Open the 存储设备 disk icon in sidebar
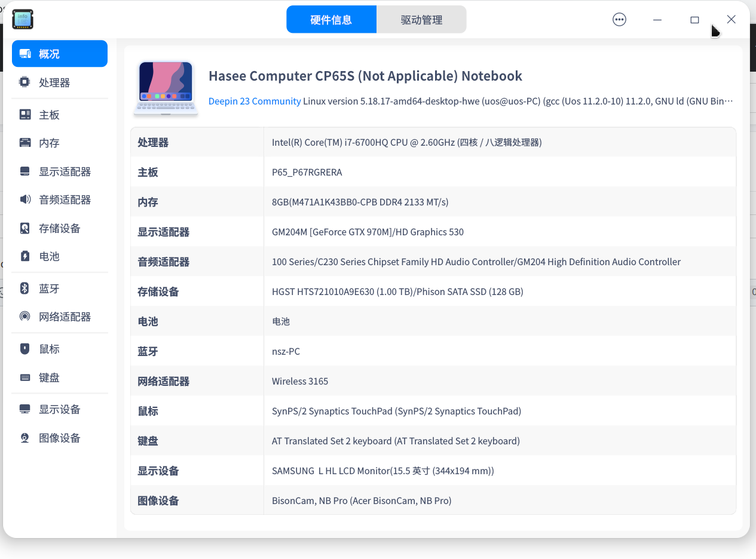The height and width of the screenshot is (559, 756). 25,228
